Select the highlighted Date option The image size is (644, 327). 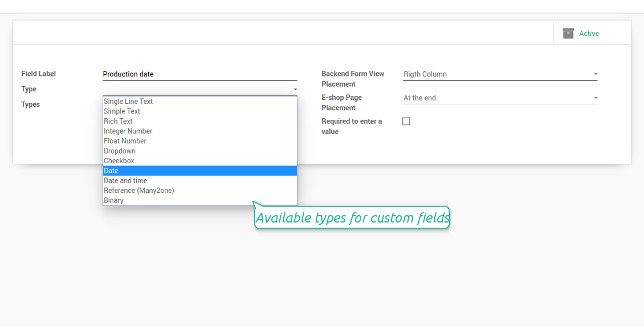pyautogui.click(x=199, y=170)
